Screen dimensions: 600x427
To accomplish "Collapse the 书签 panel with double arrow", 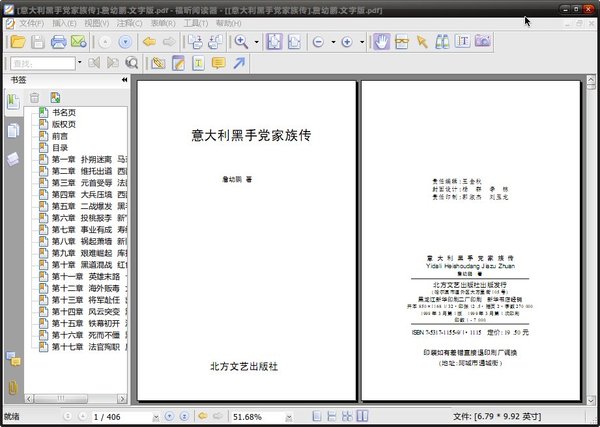I will pyautogui.click(x=124, y=80).
